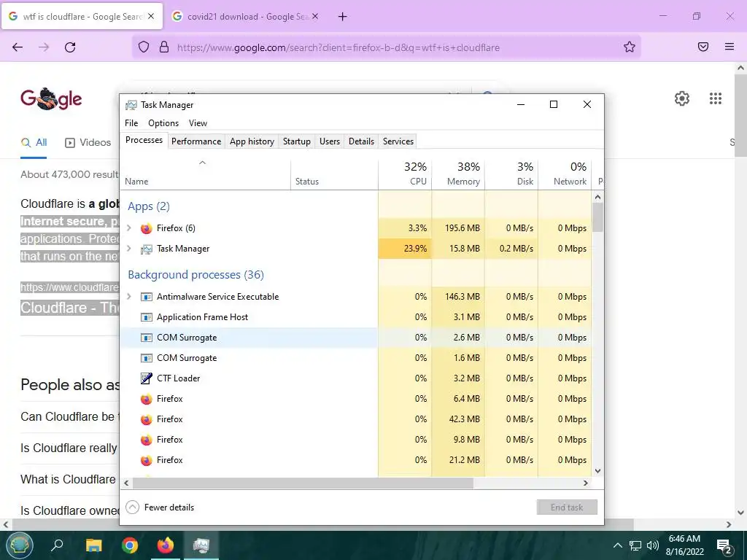
Task: Close the covid21 download tab
Action: (315, 16)
